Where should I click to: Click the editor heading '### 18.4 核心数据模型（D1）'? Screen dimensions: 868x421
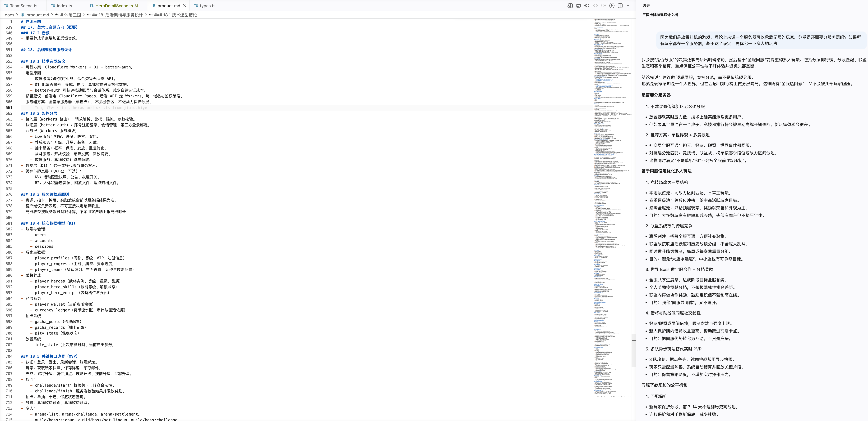(48, 224)
